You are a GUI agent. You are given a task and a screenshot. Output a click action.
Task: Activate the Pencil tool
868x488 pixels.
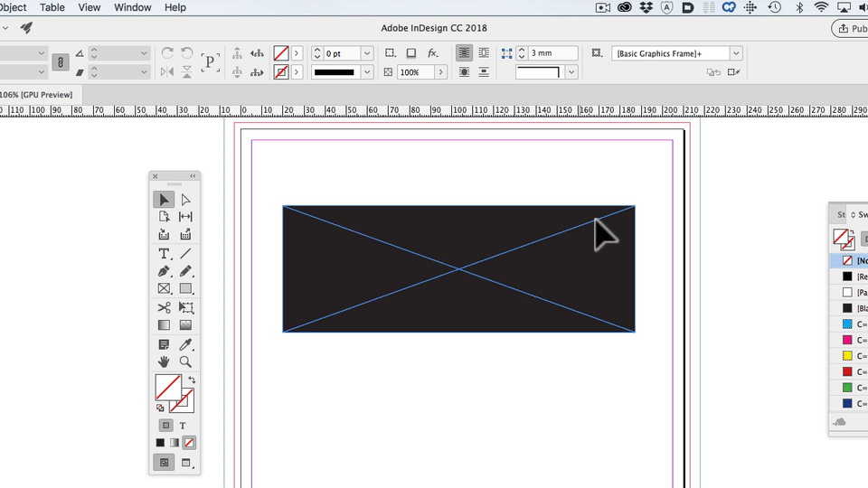(x=185, y=271)
